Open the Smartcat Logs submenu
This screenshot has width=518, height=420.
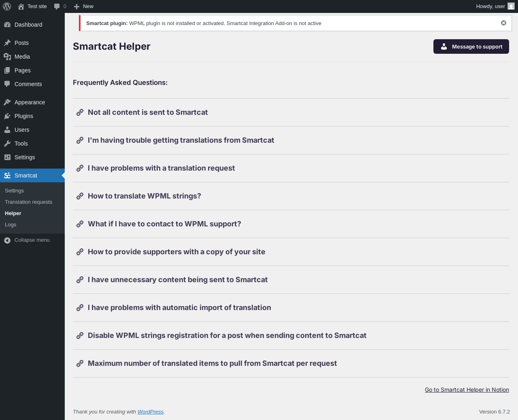pos(11,225)
